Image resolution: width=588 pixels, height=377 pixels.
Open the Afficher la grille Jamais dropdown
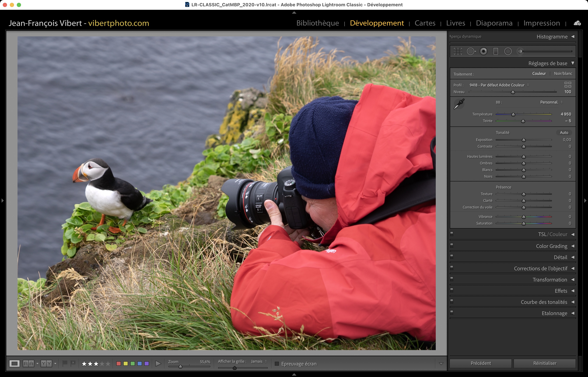[x=259, y=361]
